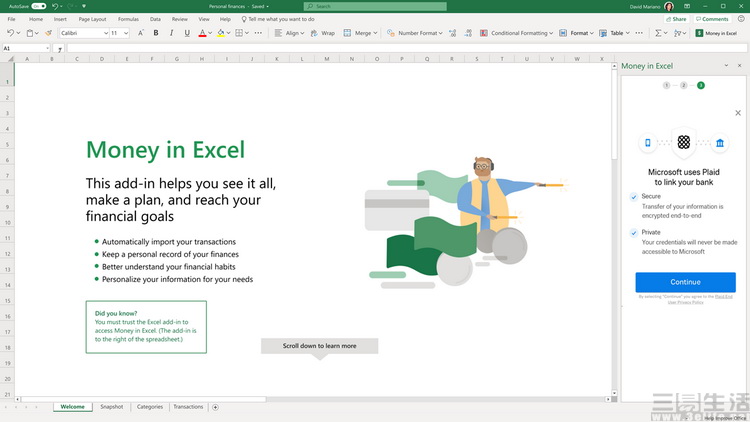750x422 pixels.
Task: Open the Number Format dropdown
Action: click(415, 33)
